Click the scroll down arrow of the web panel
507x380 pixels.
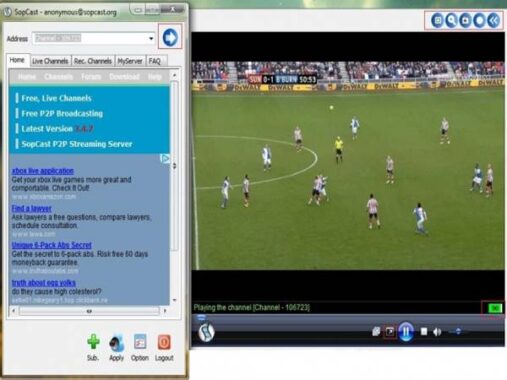pos(174,300)
